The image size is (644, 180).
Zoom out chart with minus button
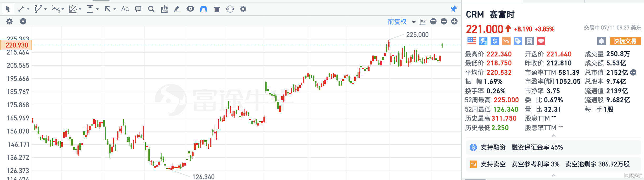(444, 21)
